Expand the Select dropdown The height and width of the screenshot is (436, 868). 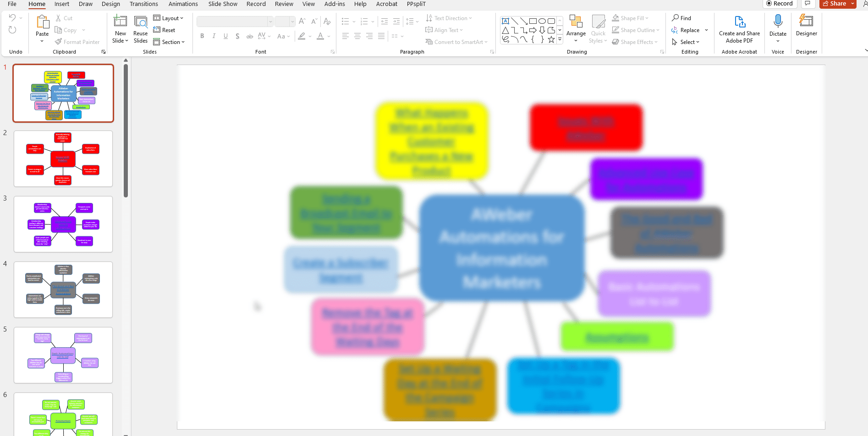point(686,42)
